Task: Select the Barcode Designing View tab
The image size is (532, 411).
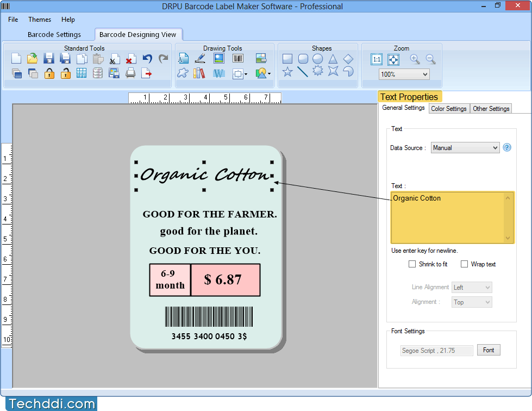Action: 137,35
